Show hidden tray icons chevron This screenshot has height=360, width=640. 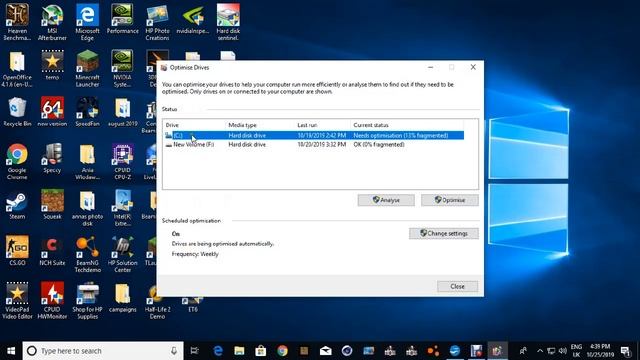pyautogui.click(x=540, y=351)
